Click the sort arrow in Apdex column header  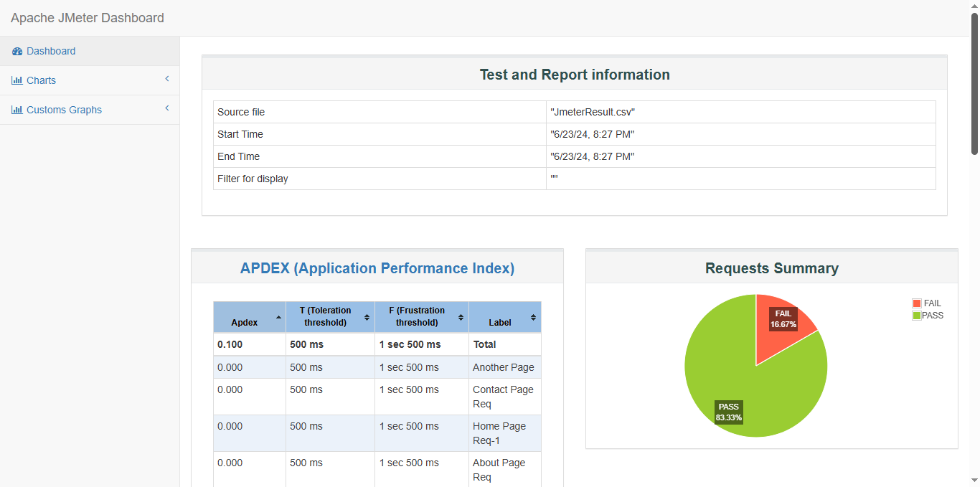(x=278, y=317)
